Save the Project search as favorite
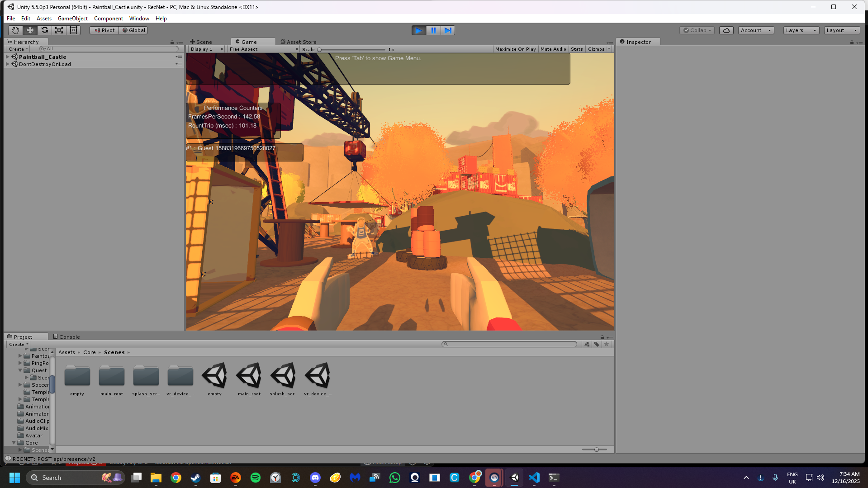Image resolution: width=868 pixels, height=488 pixels. pos(607,344)
